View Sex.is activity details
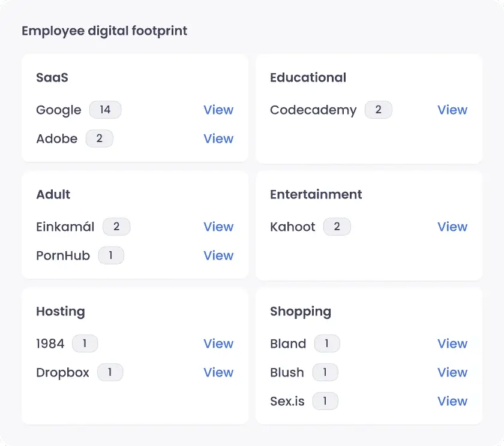 tap(452, 401)
